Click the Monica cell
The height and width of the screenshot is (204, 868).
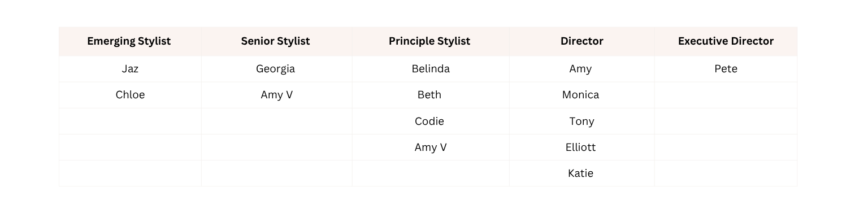[x=581, y=95]
